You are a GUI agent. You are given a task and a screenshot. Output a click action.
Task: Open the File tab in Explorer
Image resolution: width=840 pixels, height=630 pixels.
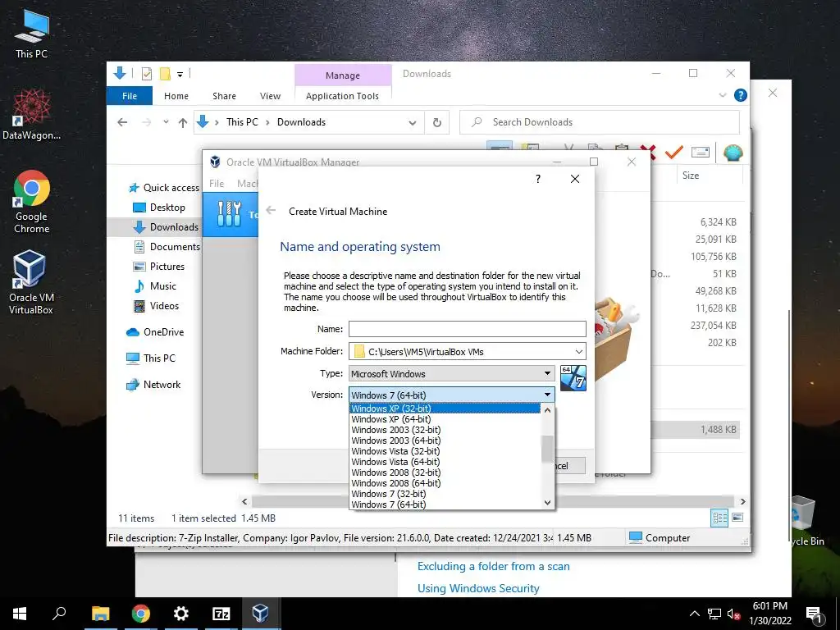point(130,96)
